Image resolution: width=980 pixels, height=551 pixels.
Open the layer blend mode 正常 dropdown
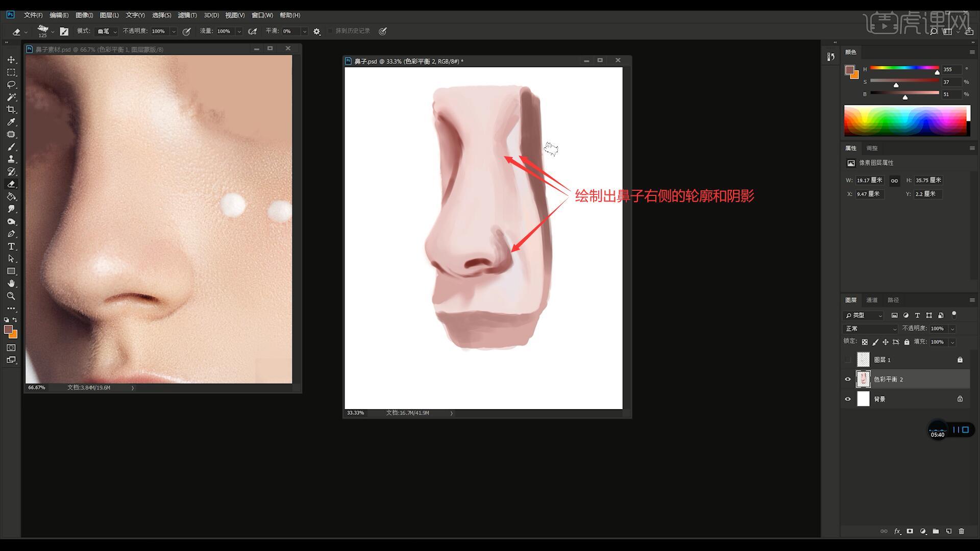(x=870, y=329)
